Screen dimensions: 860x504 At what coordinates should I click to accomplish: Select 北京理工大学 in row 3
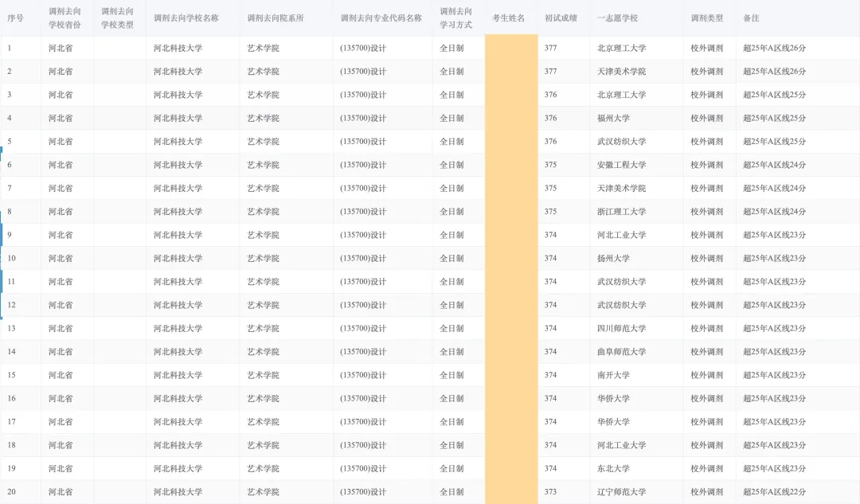pyautogui.click(x=621, y=95)
